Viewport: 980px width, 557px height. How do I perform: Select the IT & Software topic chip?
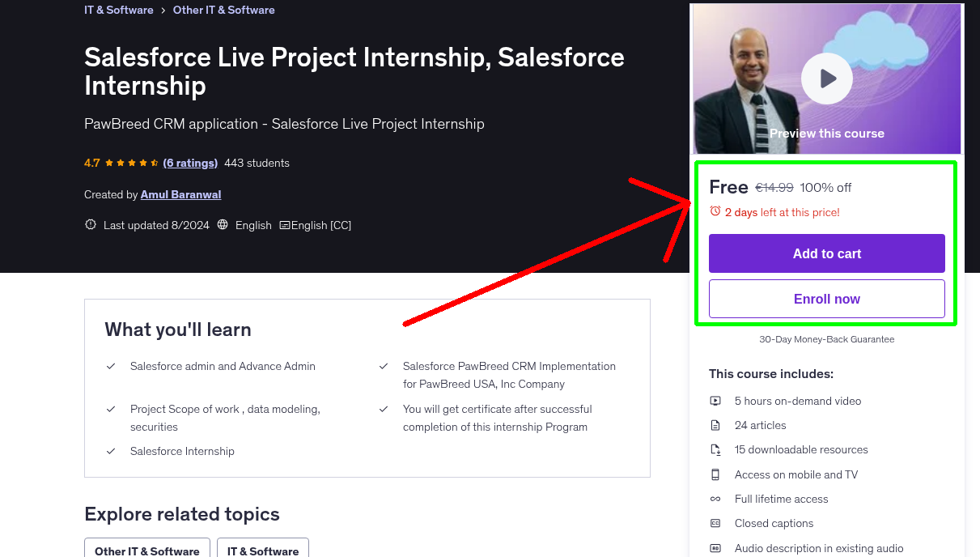click(x=263, y=551)
